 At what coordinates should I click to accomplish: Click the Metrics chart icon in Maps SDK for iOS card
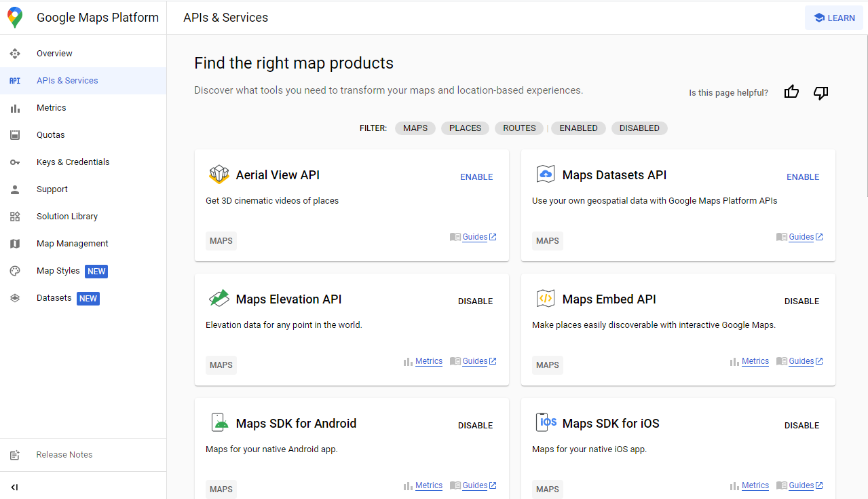(734, 486)
